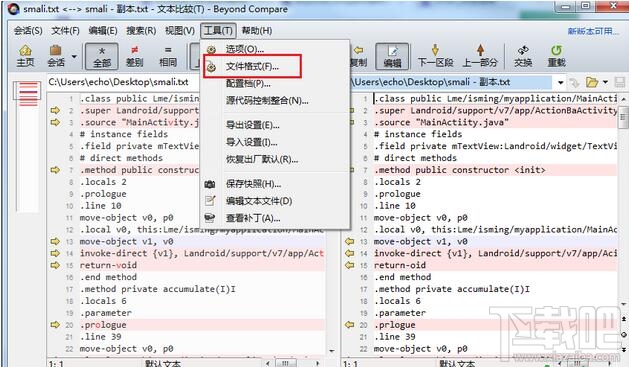Click the copy-to-right arrow on left line 13
The width and height of the screenshot is (629, 367).
[x=55, y=241]
